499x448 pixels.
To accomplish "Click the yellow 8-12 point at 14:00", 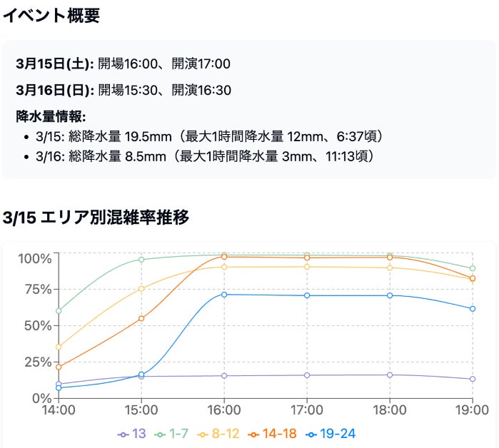I will [59, 347].
